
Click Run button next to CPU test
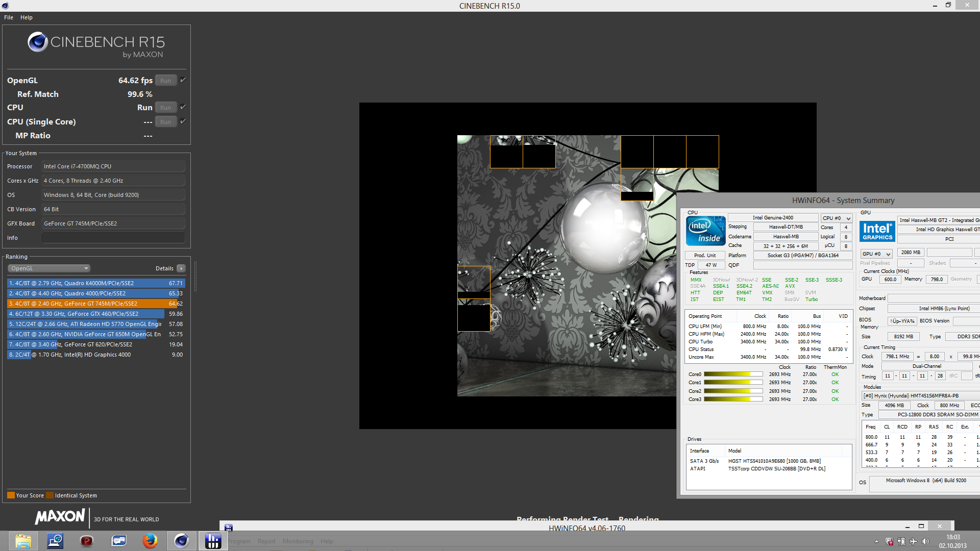tap(165, 108)
